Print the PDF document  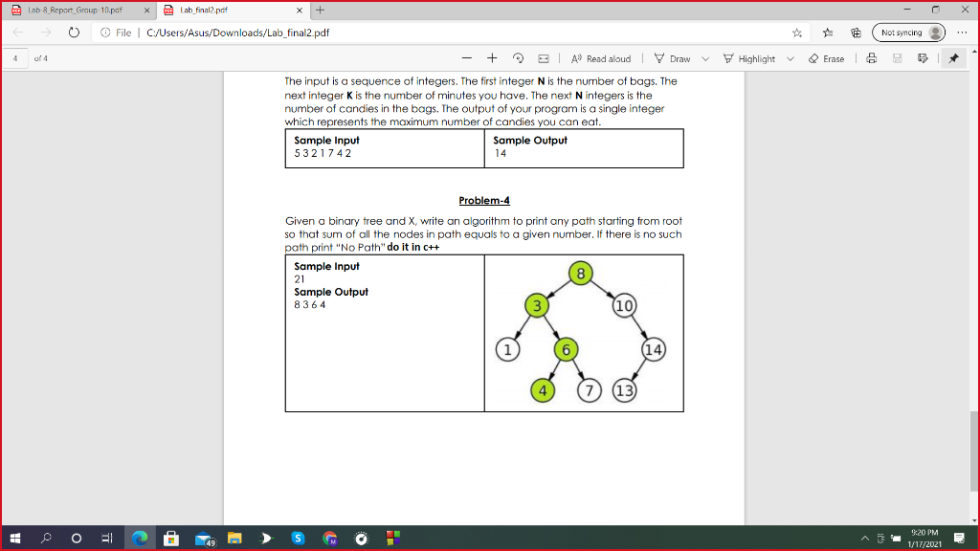pos(870,57)
